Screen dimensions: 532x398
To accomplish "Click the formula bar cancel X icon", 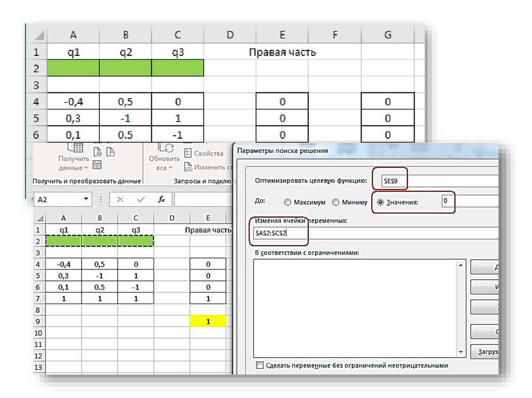I will pyautogui.click(x=120, y=199).
